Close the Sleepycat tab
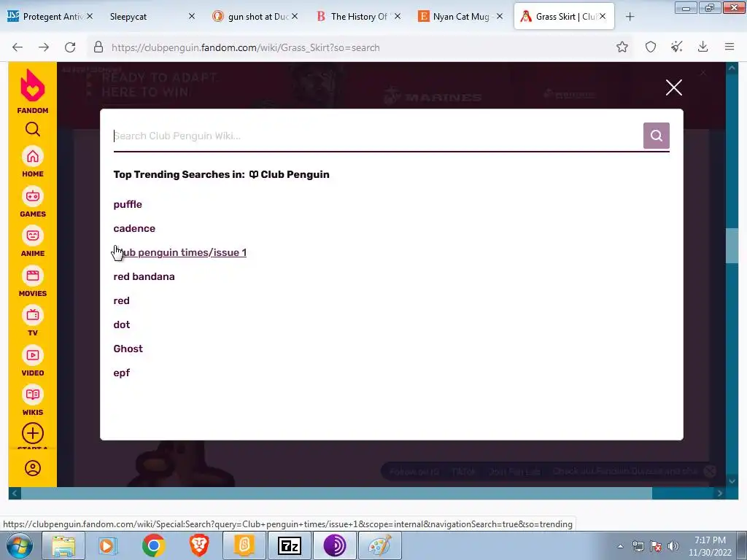Image resolution: width=747 pixels, height=560 pixels. (x=192, y=16)
